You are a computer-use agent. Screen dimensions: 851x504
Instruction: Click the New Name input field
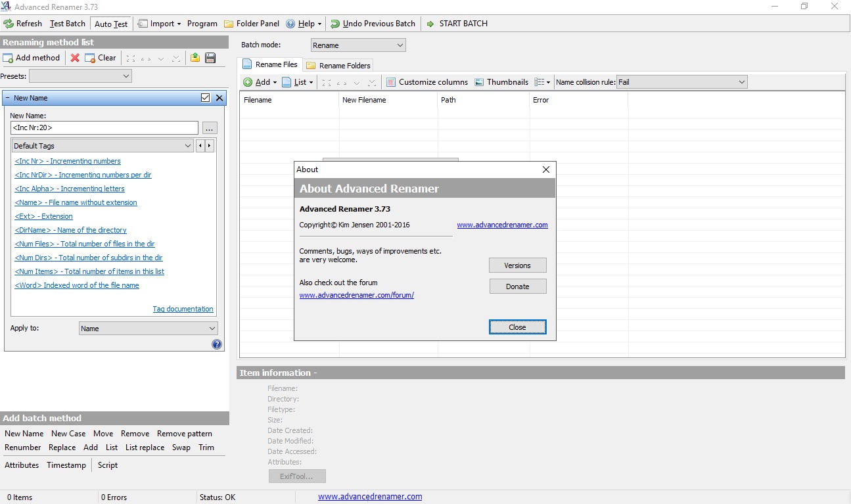(x=104, y=127)
